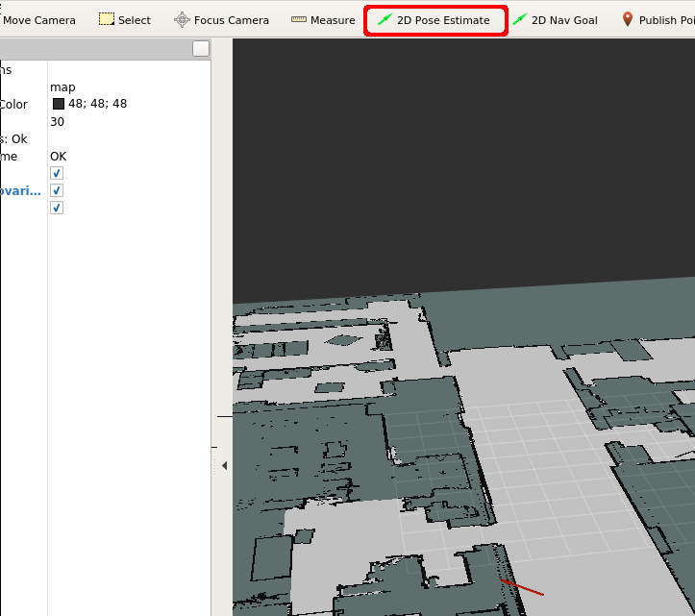Select the blue truncated 'ovari...' property
This screenshot has width=695, height=616.
click(x=20, y=190)
